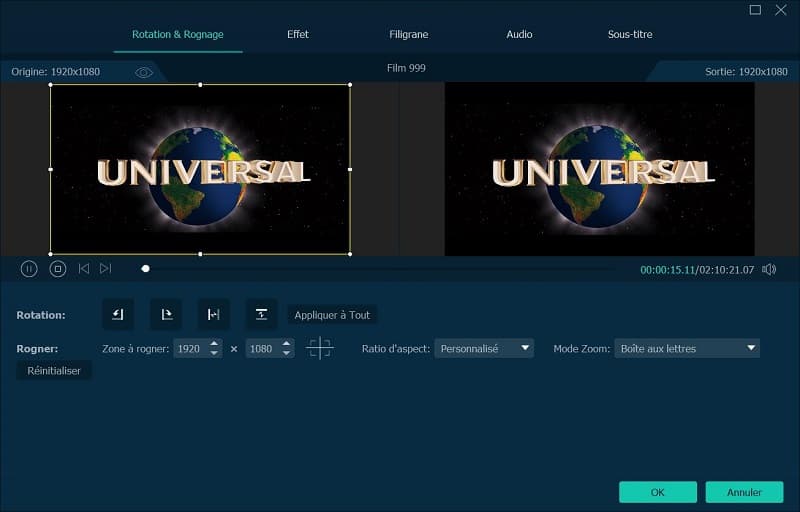Viewport: 800px width, 512px height.
Task: Pause the video playback
Action: pyautogui.click(x=29, y=269)
